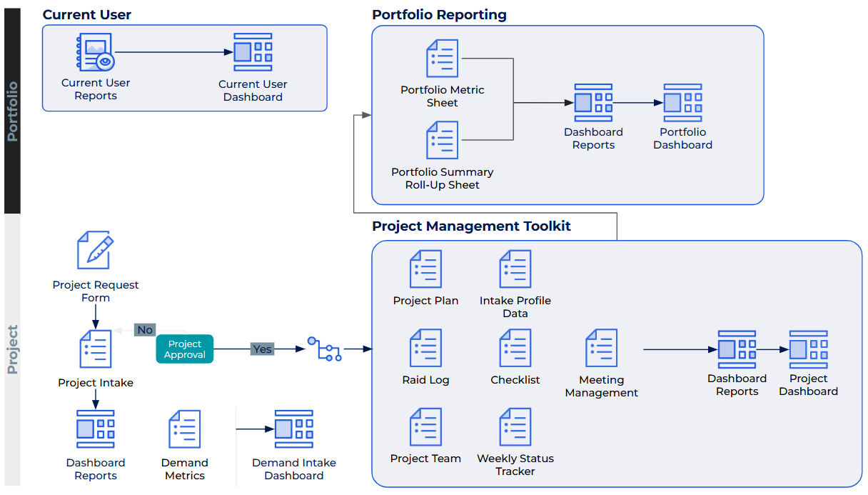This screenshot has width=868, height=495.
Task: Select the Portfolio Summary Roll-Up Sheet icon
Action: coord(442,140)
